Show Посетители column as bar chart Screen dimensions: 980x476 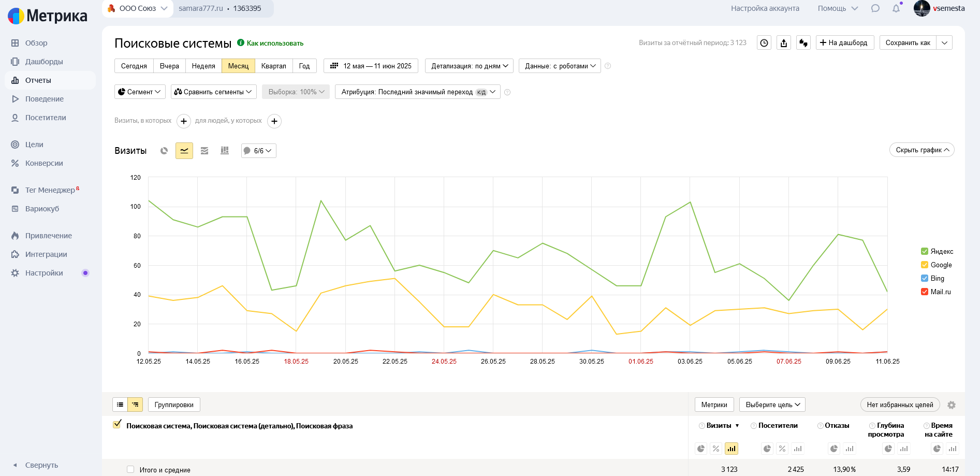798,449
